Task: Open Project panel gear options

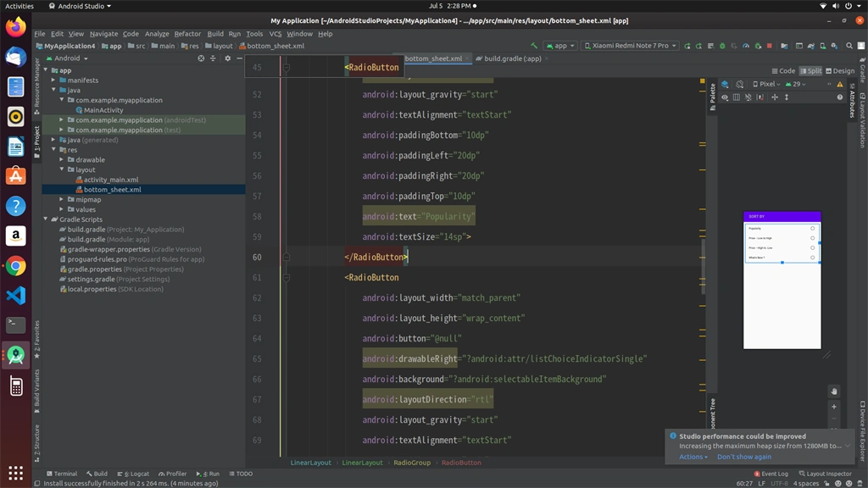Action: [227, 58]
